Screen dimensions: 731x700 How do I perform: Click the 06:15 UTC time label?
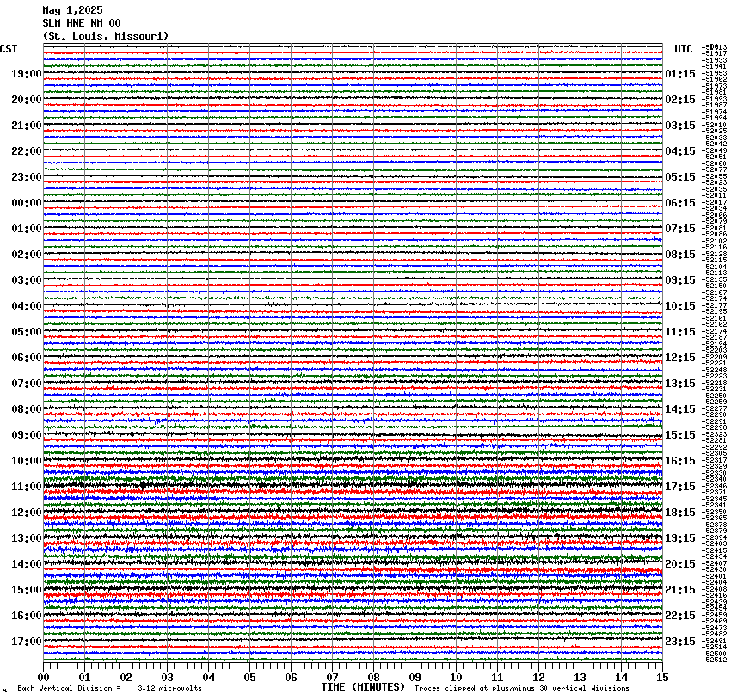point(680,203)
